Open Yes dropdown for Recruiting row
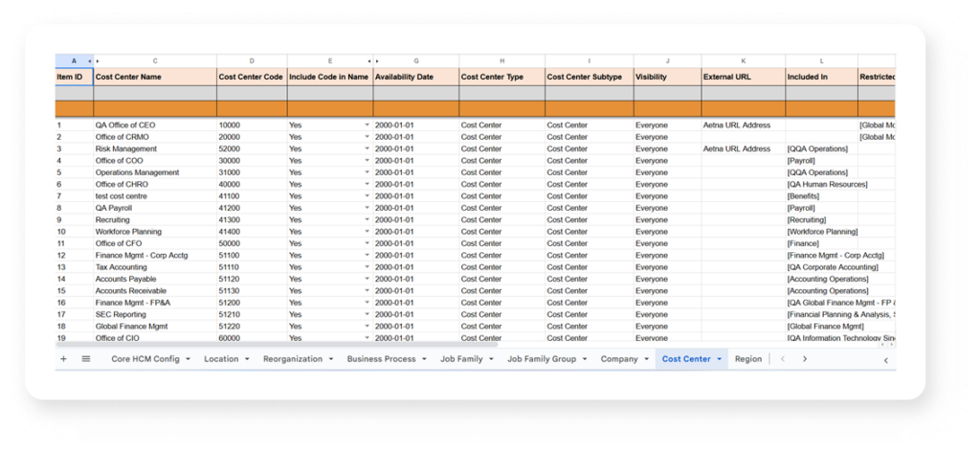This screenshot has height=455, width=980. 367,220
